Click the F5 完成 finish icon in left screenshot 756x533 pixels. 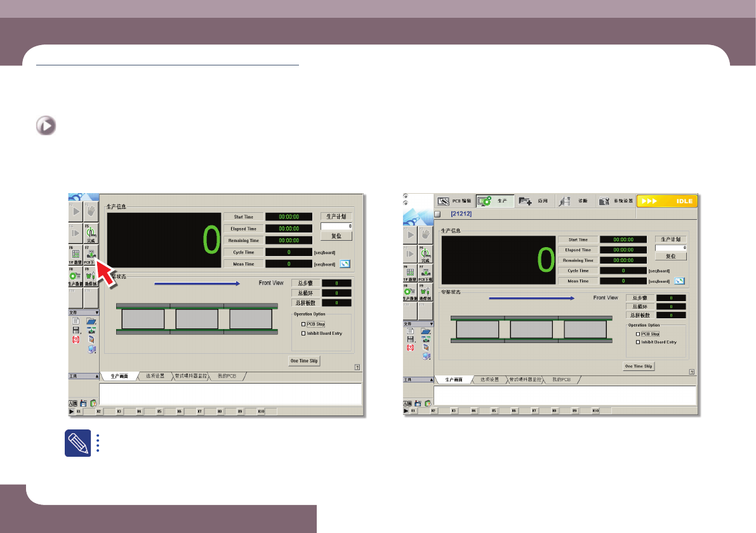91,233
